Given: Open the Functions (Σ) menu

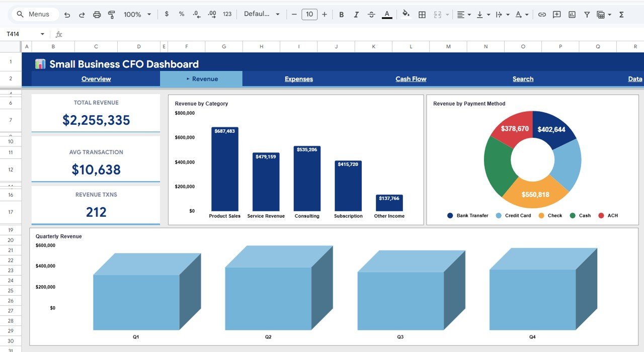Looking at the screenshot, I should 622,14.
